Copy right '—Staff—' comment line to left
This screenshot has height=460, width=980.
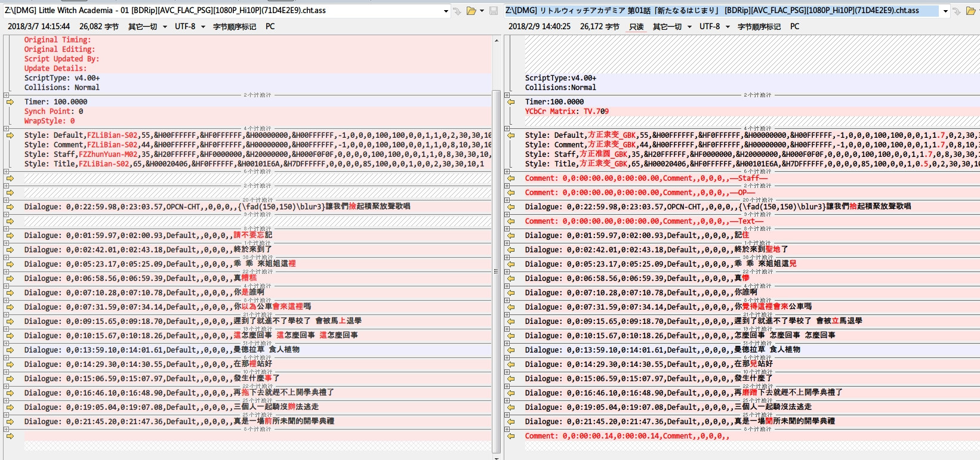click(511, 178)
